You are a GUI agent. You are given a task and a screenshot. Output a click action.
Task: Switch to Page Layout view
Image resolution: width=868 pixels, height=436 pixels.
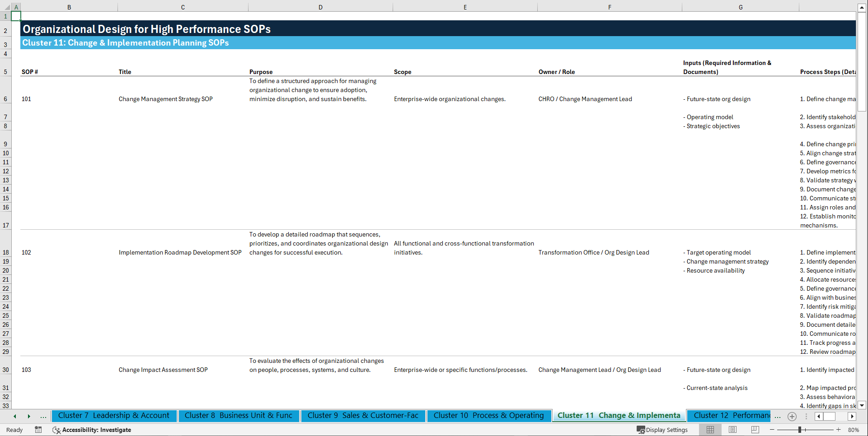(732, 430)
